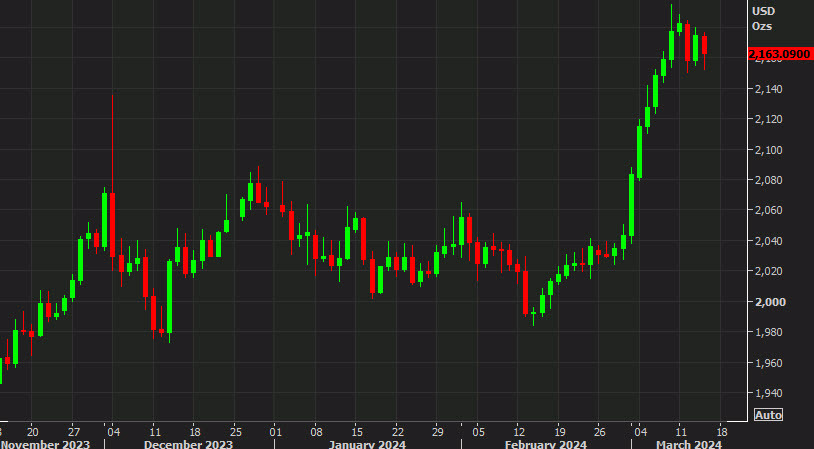Select the 12 date label on time axis
This screenshot has width=814, height=449.
click(x=519, y=432)
